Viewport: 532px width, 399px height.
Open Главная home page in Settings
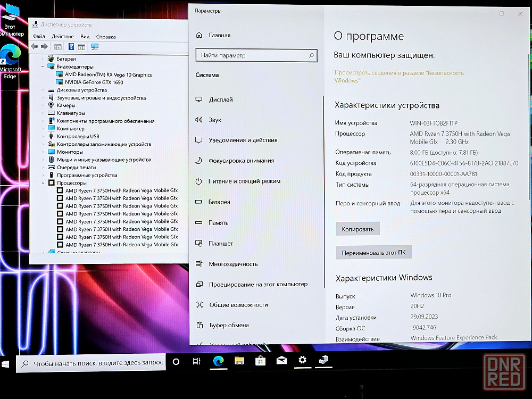tap(213, 35)
